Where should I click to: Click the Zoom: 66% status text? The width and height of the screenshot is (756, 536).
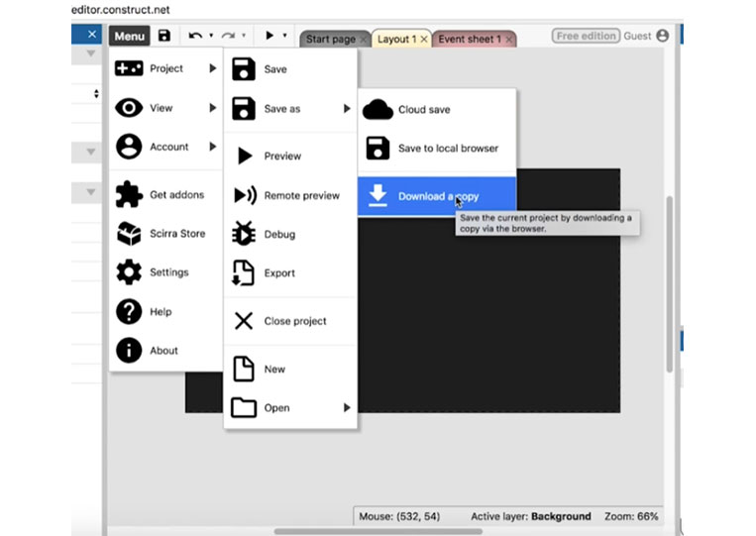tap(631, 516)
